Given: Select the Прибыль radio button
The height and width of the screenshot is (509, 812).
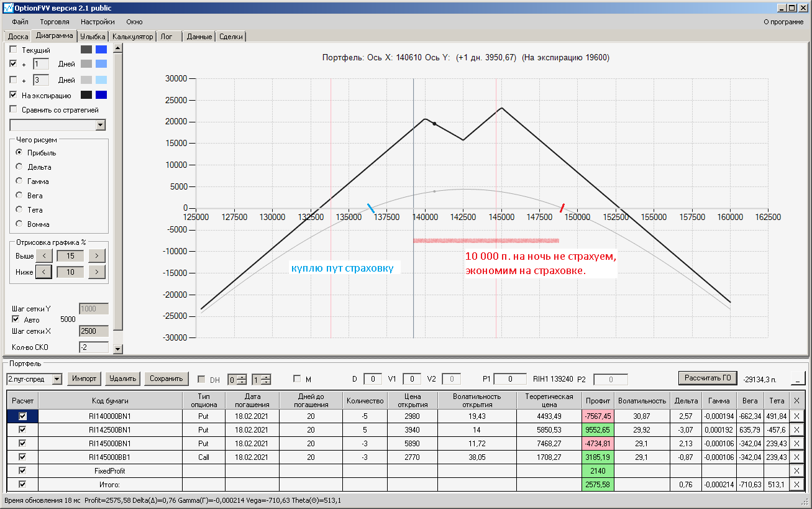Looking at the screenshot, I should 19,153.
